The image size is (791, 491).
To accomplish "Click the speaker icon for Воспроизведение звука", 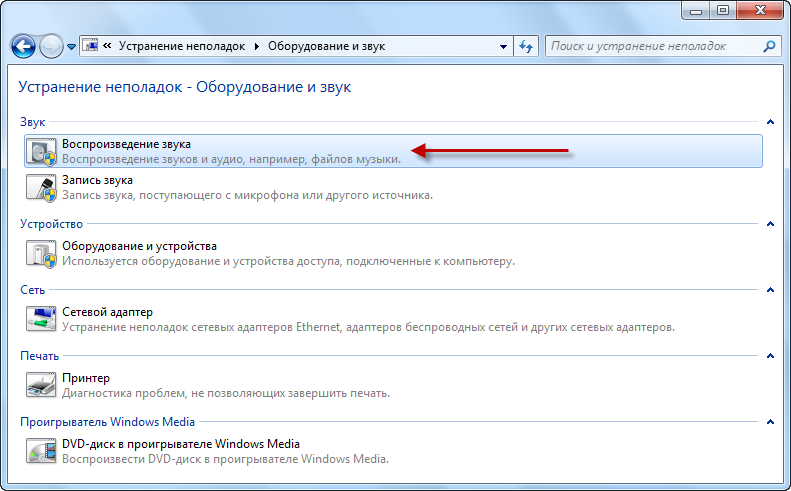I will 40,151.
